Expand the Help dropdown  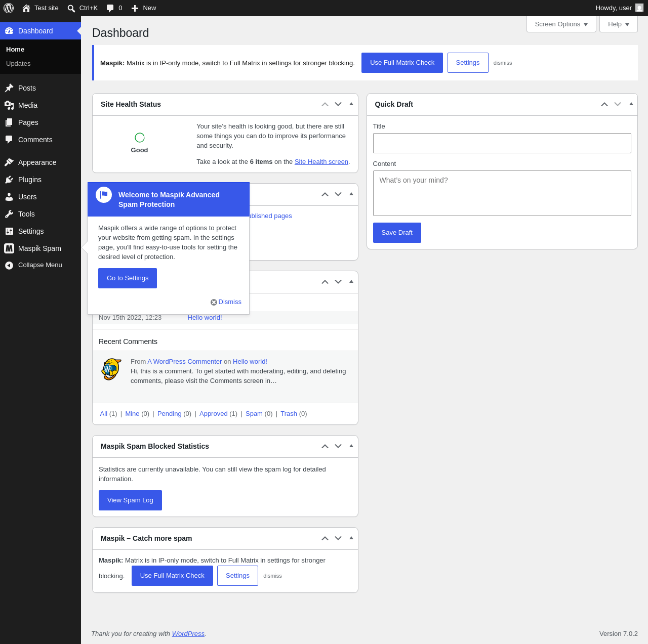point(619,24)
